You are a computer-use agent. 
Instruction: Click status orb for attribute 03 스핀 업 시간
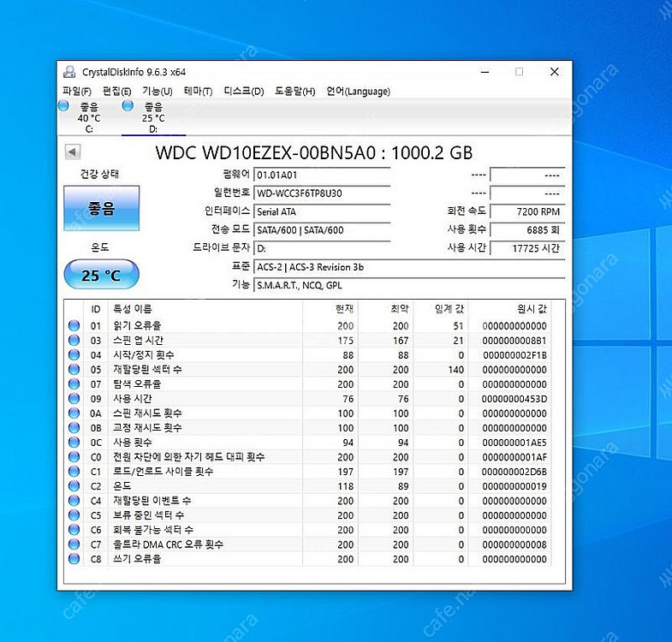click(74, 340)
